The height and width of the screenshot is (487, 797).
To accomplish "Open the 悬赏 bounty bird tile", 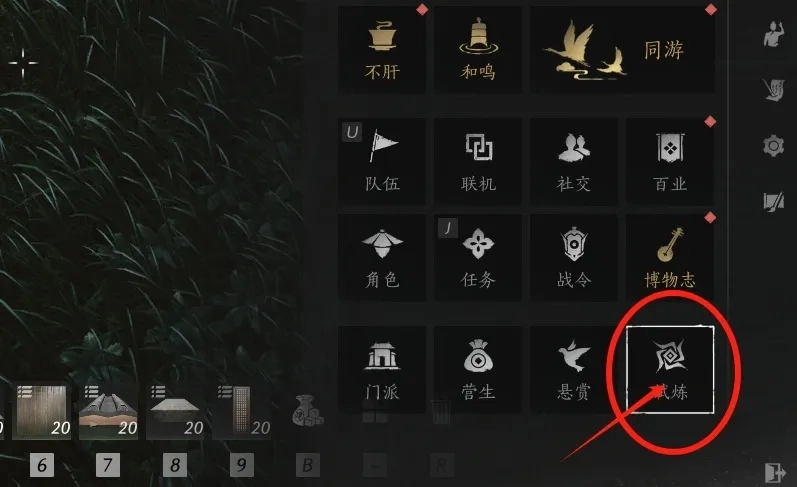I will pyautogui.click(x=574, y=370).
